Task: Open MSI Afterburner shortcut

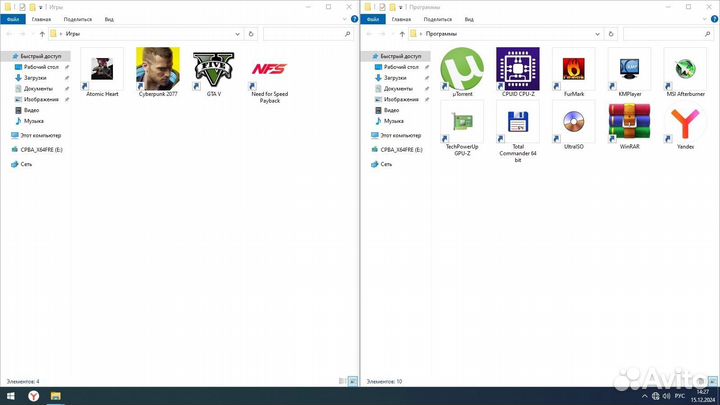Action: [x=685, y=72]
